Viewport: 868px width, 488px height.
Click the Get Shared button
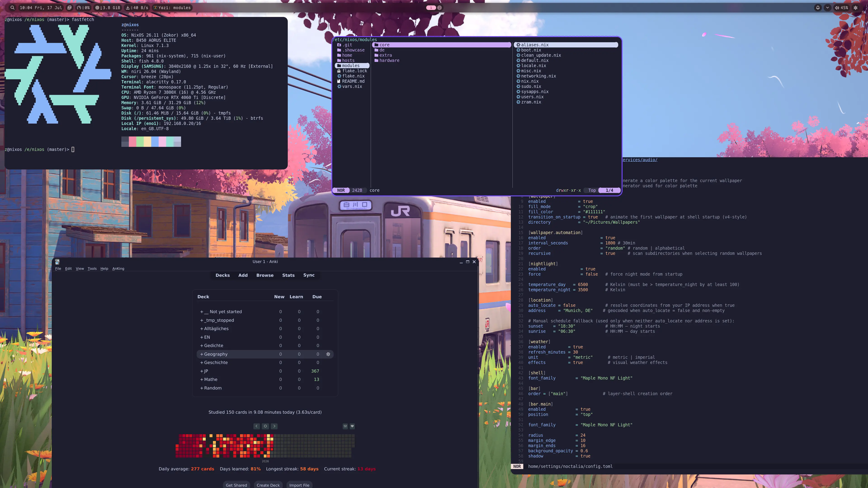coord(236,485)
